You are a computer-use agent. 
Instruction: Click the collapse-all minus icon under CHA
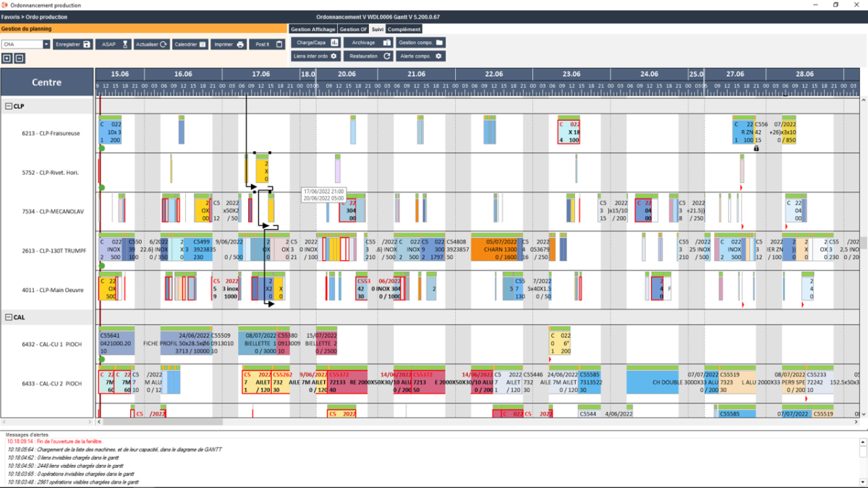tap(20, 57)
